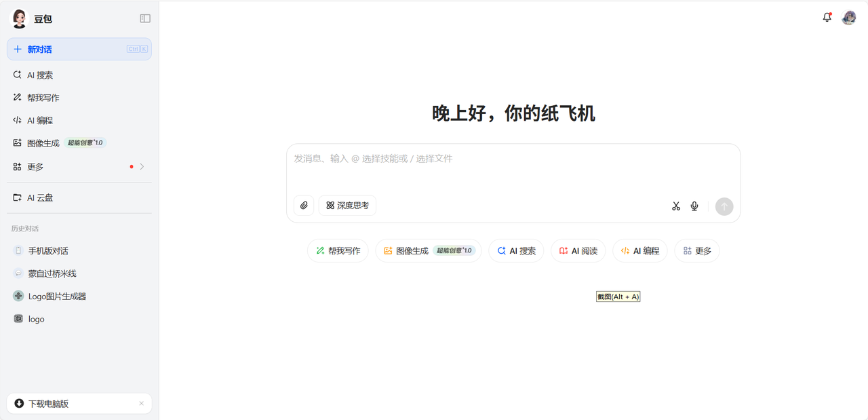Click the send arrow button

click(x=724, y=206)
